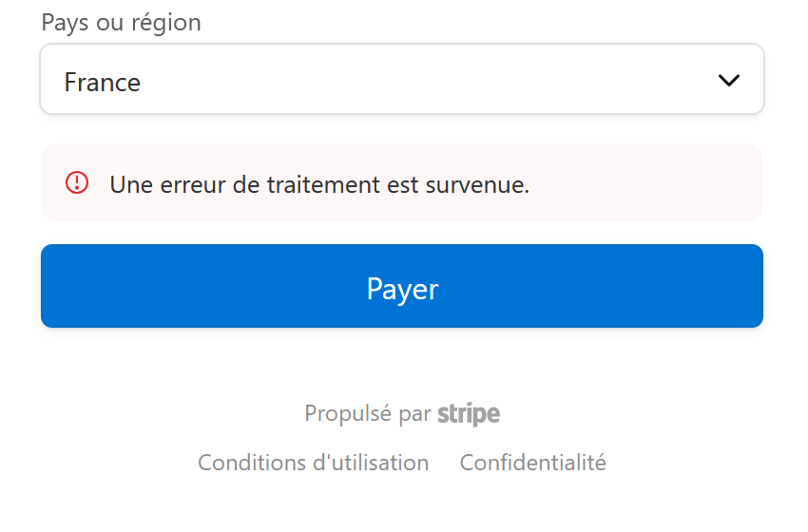Image resolution: width=808 pixels, height=532 pixels.
Task: Click the Propulsé par Stripe footer badge
Action: click(402, 414)
